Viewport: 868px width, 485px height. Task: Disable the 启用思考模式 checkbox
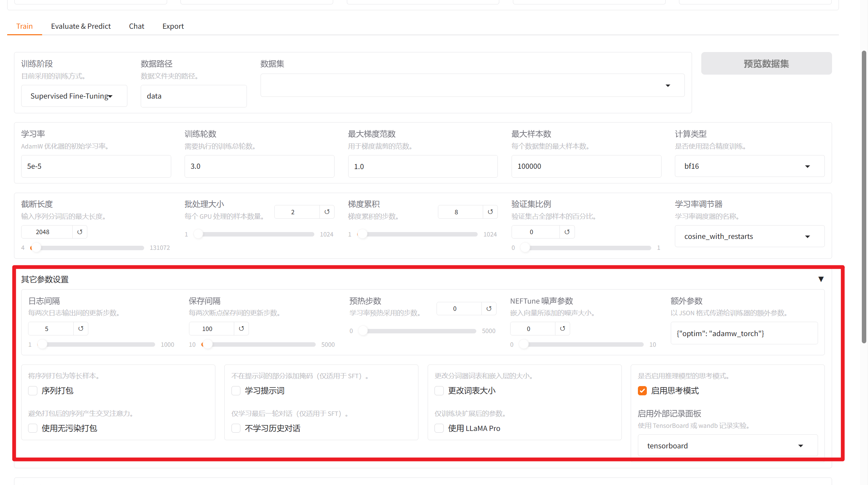(642, 391)
